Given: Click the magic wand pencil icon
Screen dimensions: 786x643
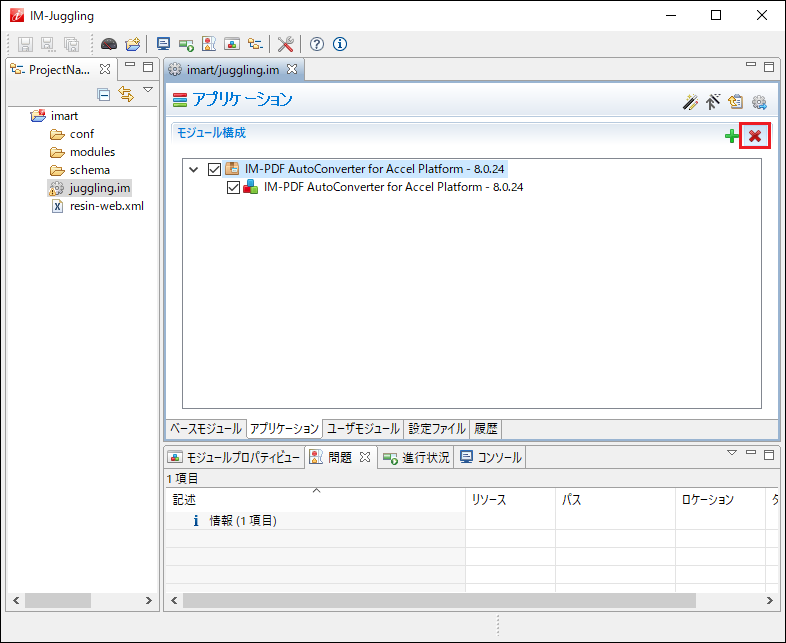Looking at the screenshot, I should click(x=690, y=101).
